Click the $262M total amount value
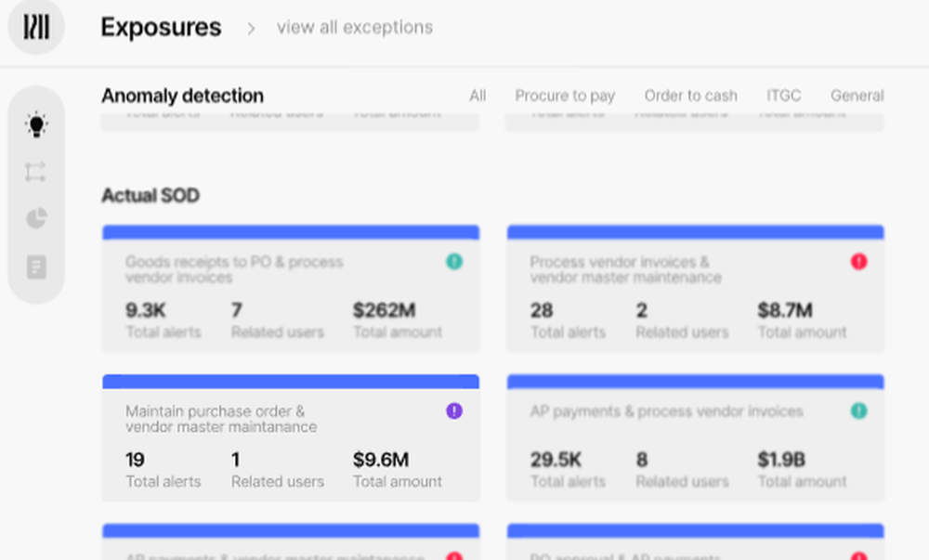The height and width of the screenshot is (560, 929). pyautogui.click(x=384, y=309)
